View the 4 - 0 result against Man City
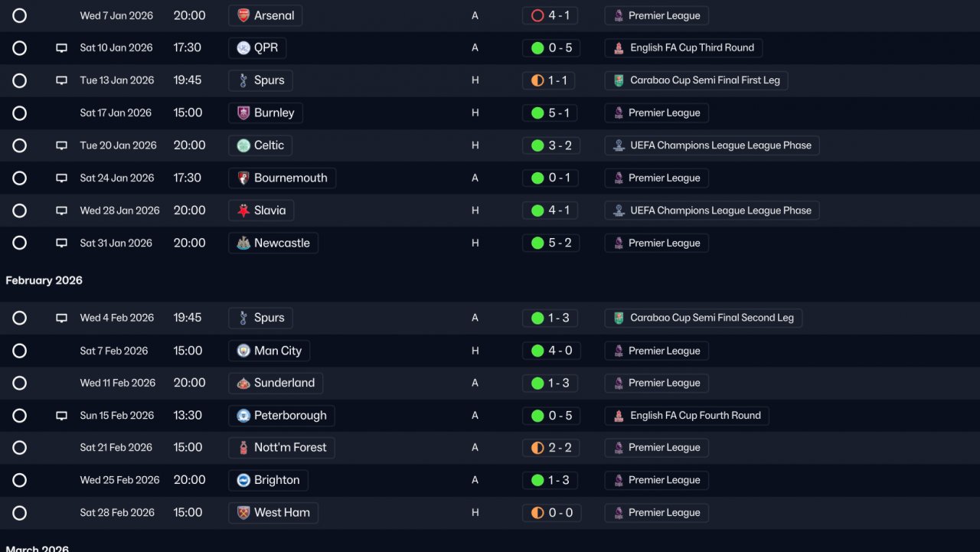980x552 pixels. click(551, 351)
